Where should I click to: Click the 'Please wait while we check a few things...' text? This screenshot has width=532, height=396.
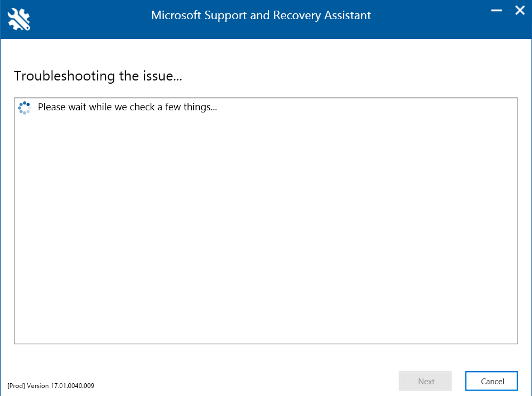(x=127, y=107)
